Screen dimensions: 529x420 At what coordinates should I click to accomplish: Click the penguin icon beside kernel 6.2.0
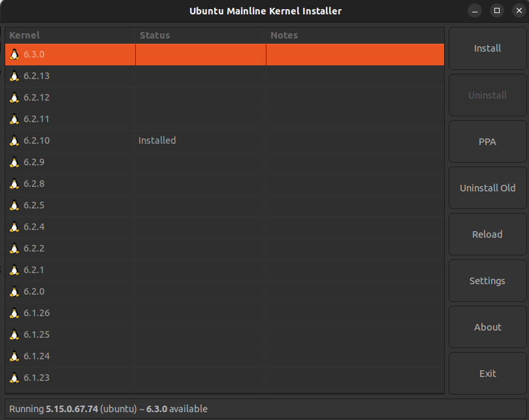(x=14, y=292)
